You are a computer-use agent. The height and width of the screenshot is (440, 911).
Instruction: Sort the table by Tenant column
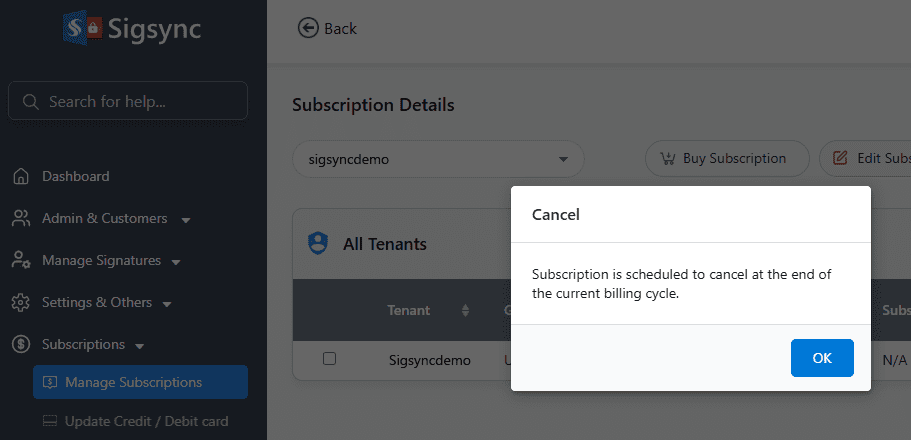465,310
